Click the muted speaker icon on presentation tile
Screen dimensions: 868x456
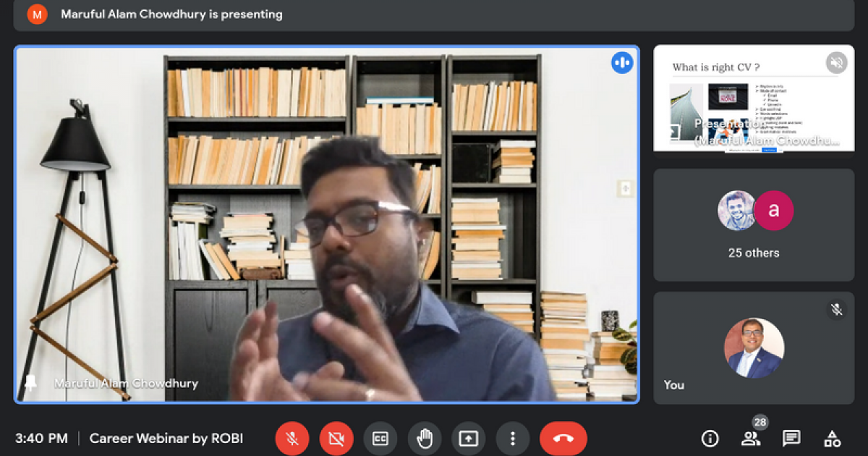[x=836, y=63]
